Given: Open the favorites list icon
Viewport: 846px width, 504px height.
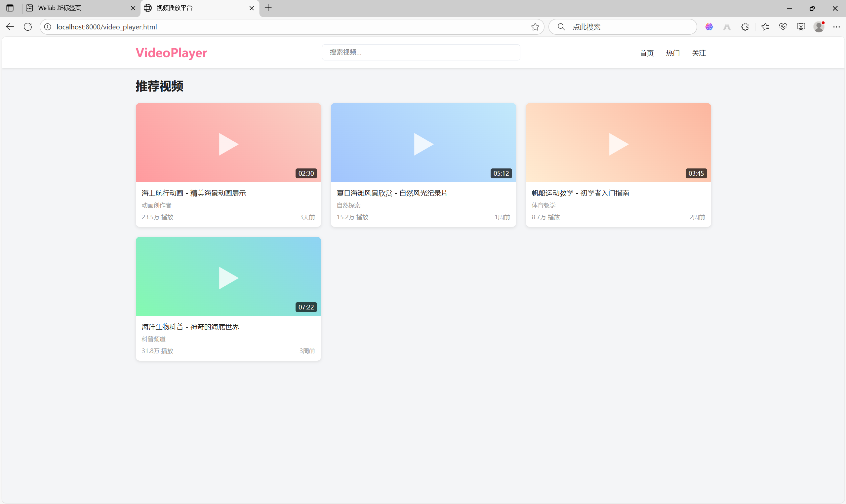Looking at the screenshot, I should point(765,27).
